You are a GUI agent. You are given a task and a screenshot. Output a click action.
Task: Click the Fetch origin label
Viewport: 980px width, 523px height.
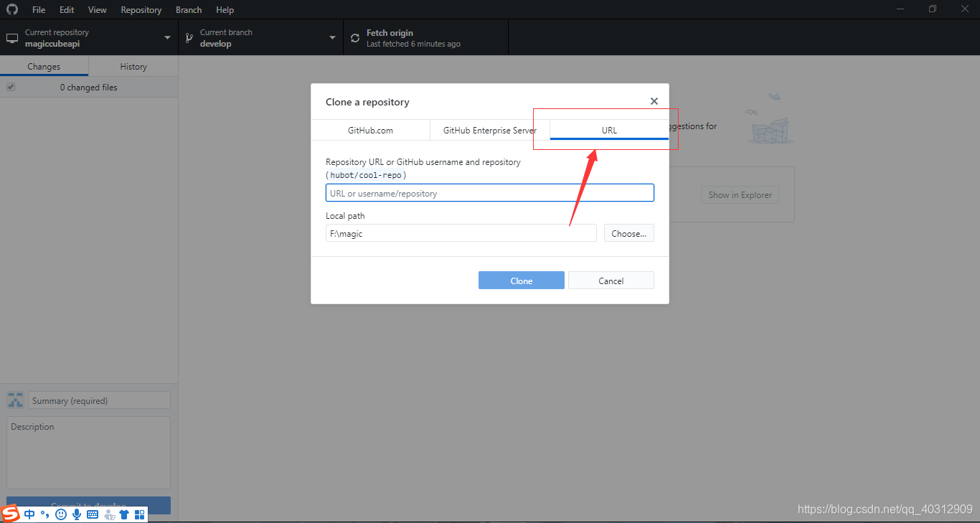point(390,33)
